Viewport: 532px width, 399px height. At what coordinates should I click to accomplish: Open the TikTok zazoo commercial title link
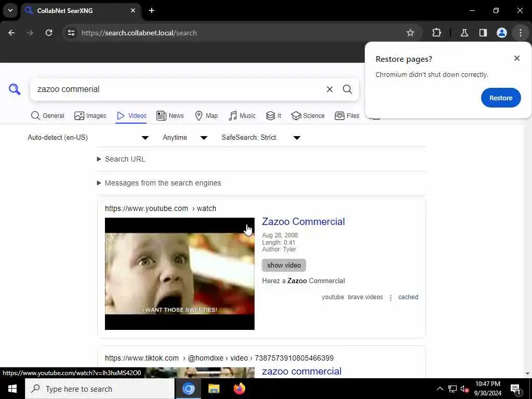click(x=302, y=371)
